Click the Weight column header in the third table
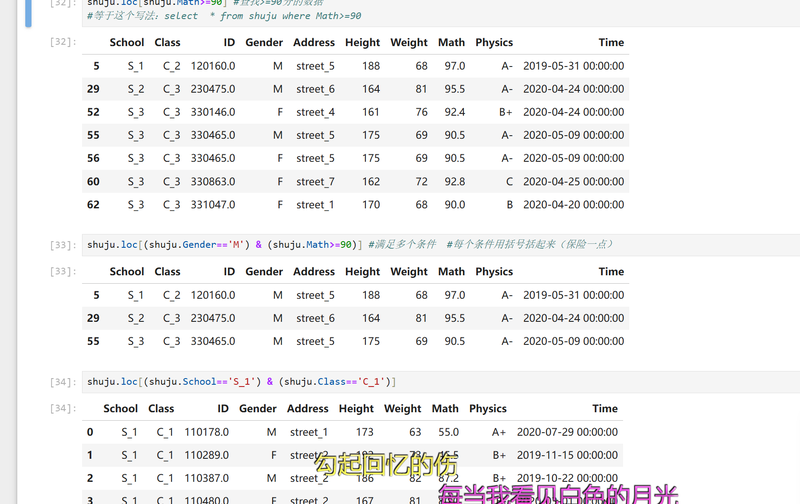This screenshot has height=504, width=800. pos(402,409)
